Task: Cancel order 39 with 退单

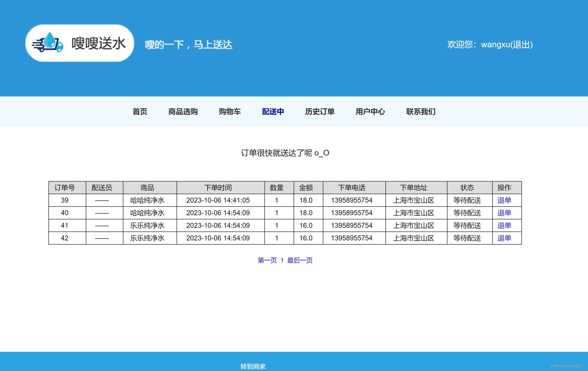Action: (504, 200)
